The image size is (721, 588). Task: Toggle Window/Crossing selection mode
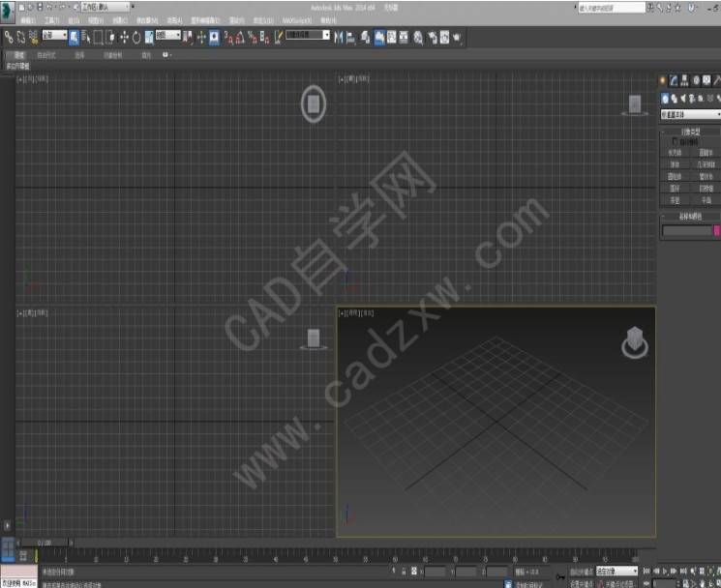(x=110, y=38)
